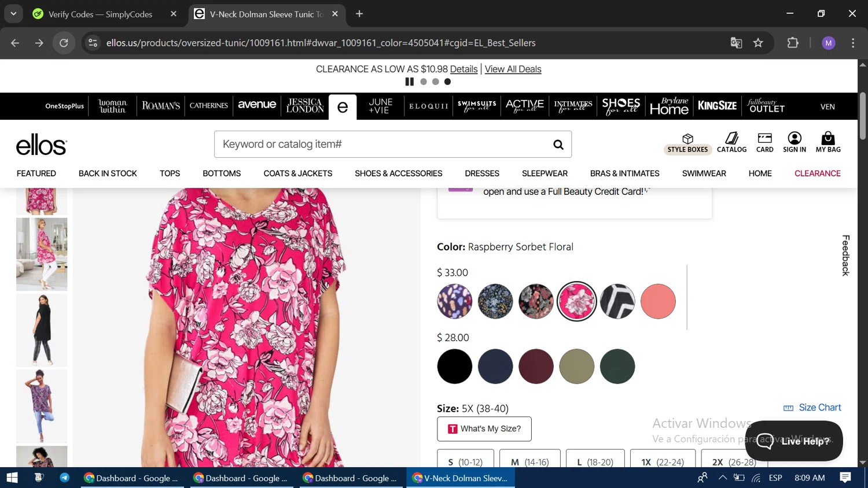
Task: Open the Featured menu
Action: coord(36,173)
